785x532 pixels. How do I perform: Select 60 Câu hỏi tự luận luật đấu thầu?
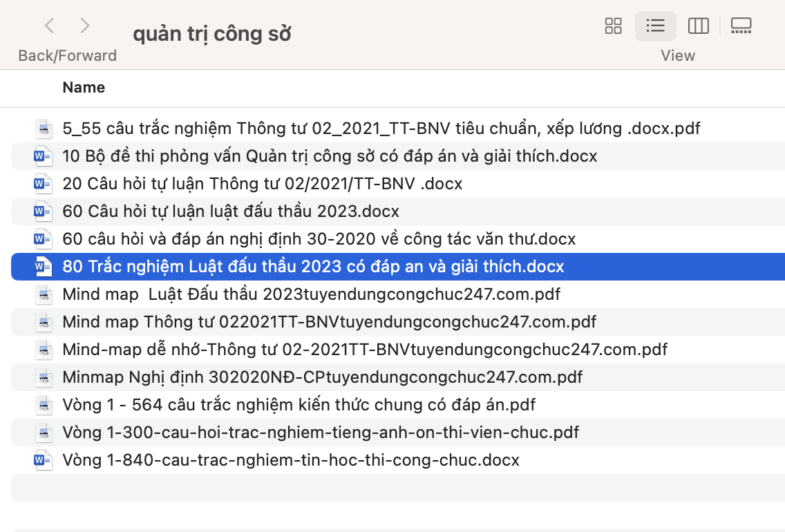231,211
